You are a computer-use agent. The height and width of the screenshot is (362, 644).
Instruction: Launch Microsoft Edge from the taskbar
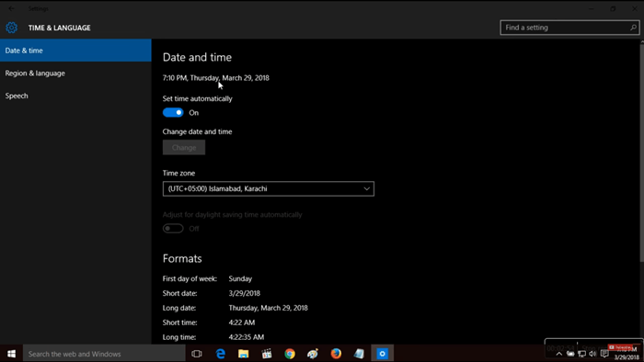221,354
